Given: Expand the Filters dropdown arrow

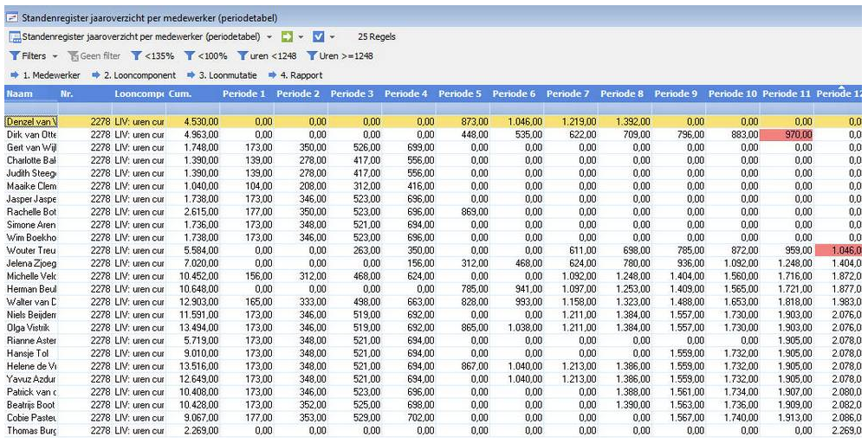Looking at the screenshot, I should pos(55,56).
